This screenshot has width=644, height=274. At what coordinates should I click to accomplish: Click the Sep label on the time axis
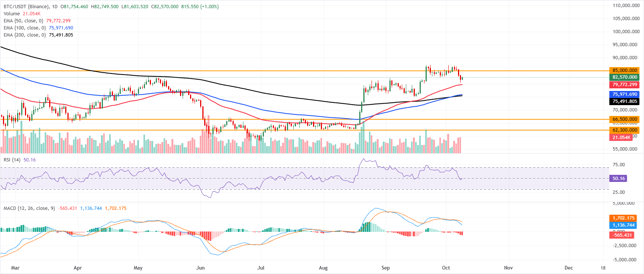[x=385, y=268]
